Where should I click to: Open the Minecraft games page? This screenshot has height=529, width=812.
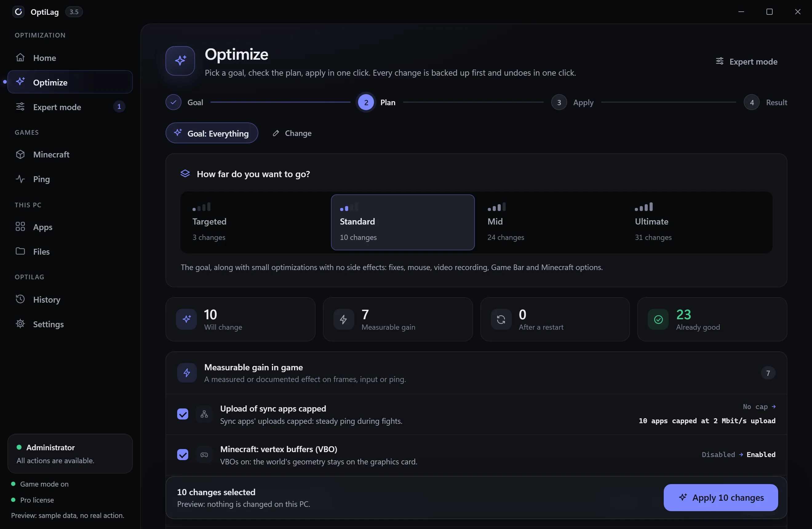point(70,154)
